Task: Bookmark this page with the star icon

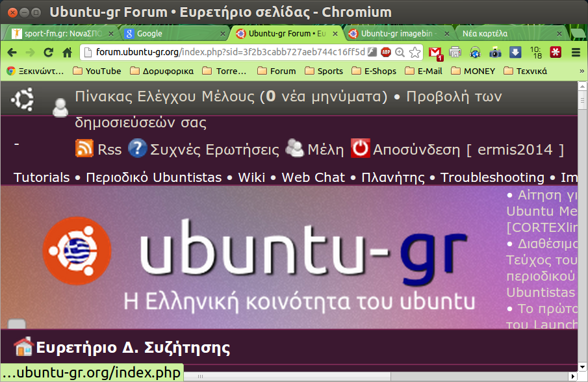Action: 415,53
